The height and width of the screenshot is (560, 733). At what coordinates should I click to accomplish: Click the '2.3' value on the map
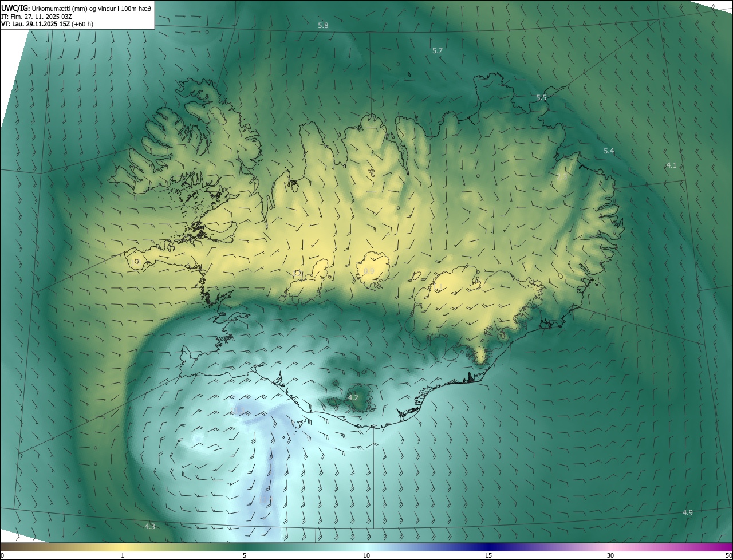(562, 177)
